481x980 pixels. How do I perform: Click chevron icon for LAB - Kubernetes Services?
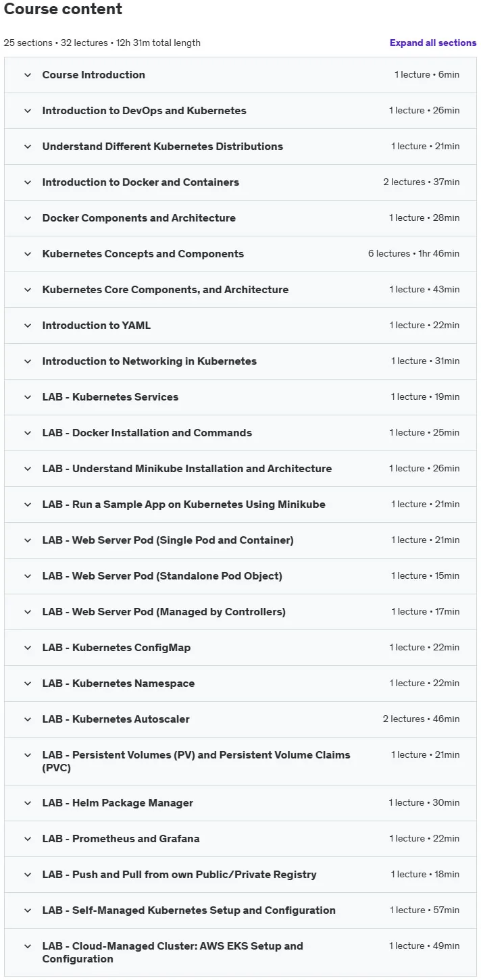pyautogui.click(x=28, y=397)
